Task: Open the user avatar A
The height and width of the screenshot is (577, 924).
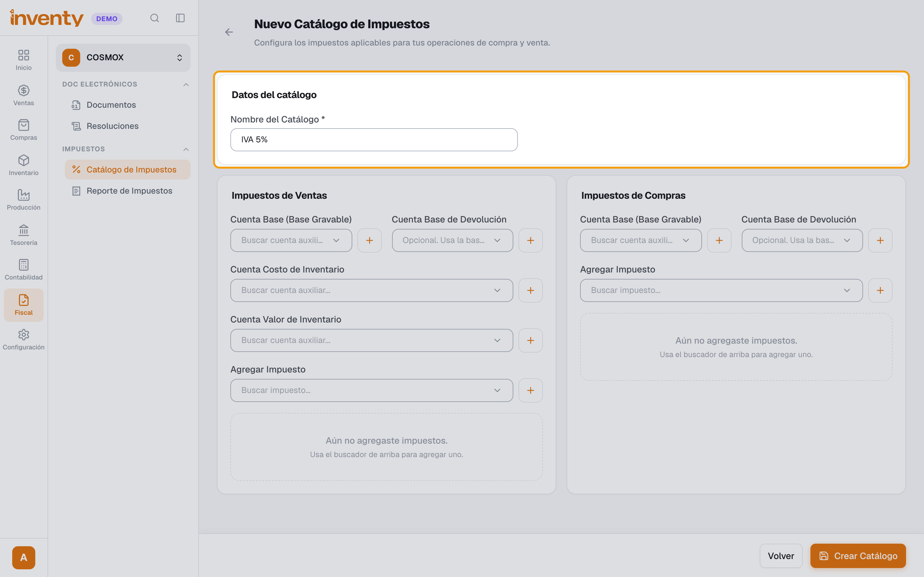Action: coord(24,557)
